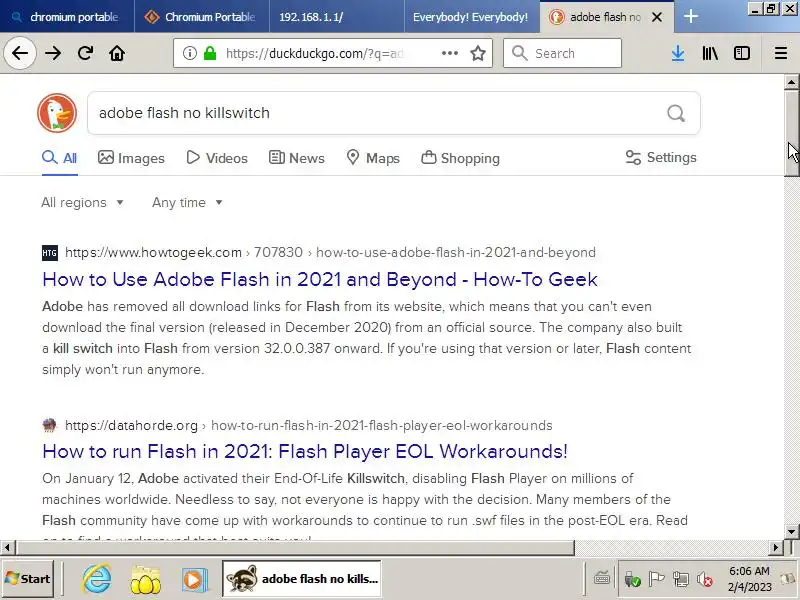
Task: Open the on-screen keyboard tray icon
Action: (x=602, y=579)
